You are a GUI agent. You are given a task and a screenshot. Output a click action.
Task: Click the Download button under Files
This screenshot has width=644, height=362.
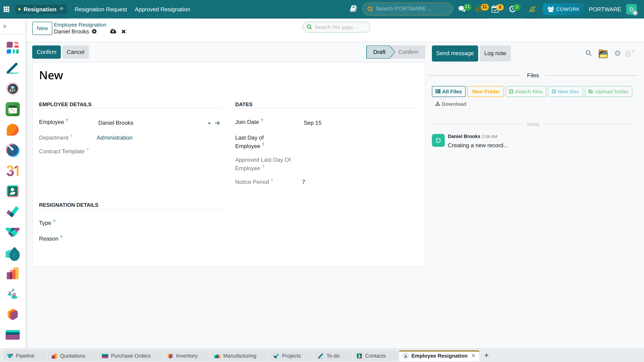tap(451, 104)
